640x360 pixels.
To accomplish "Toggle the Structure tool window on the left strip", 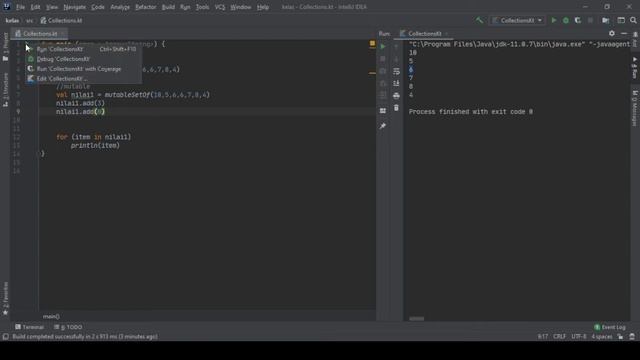I will coord(5,90).
